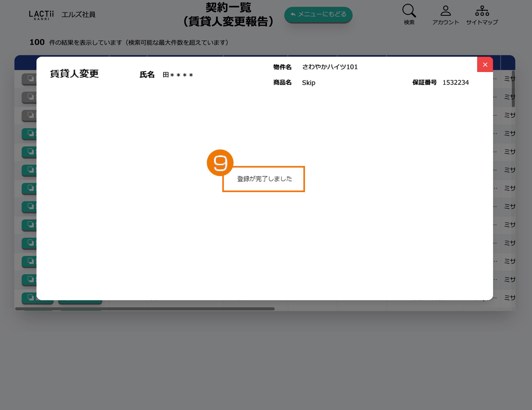Click copy icon in first gray table row
This screenshot has height=410, width=532.
click(31, 78)
